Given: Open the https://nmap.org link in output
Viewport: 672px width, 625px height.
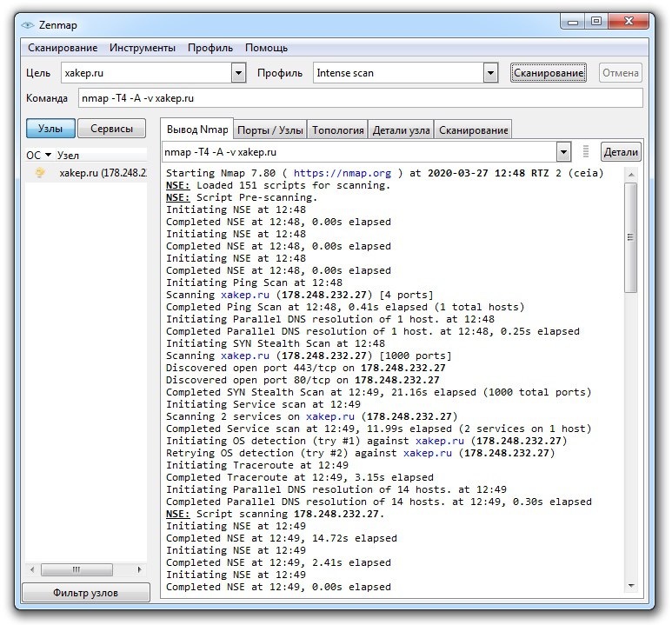Looking at the screenshot, I should pos(342,173).
